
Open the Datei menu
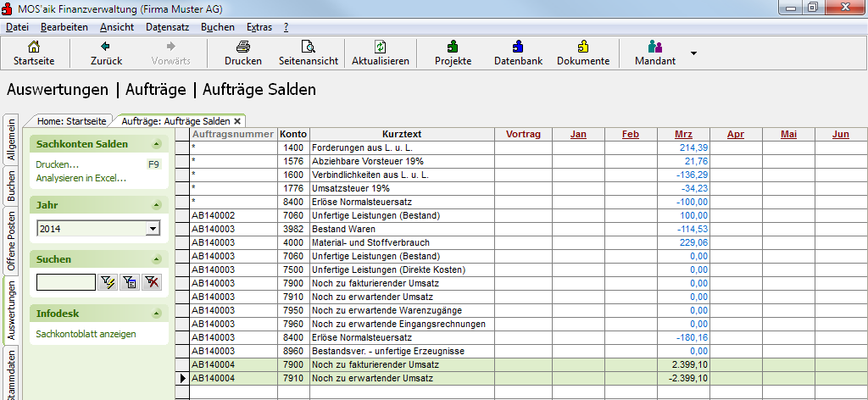click(x=17, y=27)
